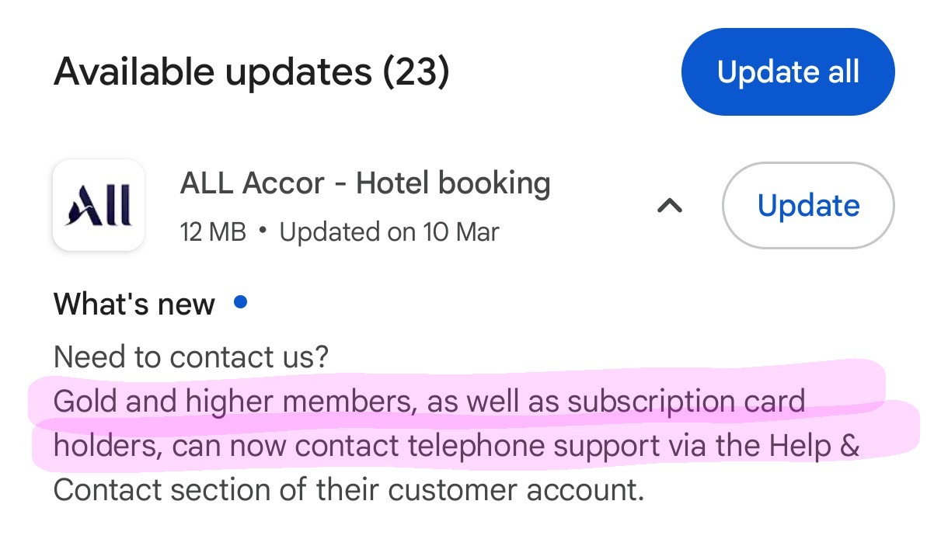Open the ALL Accor - Hotel booking title
The width and height of the screenshot is (948, 560).
(x=365, y=184)
